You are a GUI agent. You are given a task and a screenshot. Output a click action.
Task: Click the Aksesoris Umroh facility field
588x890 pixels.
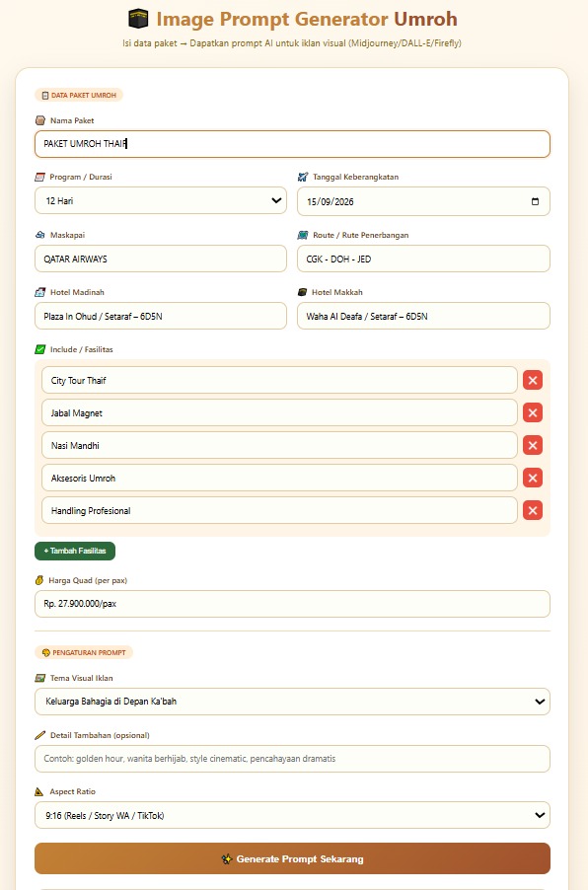tap(279, 478)
